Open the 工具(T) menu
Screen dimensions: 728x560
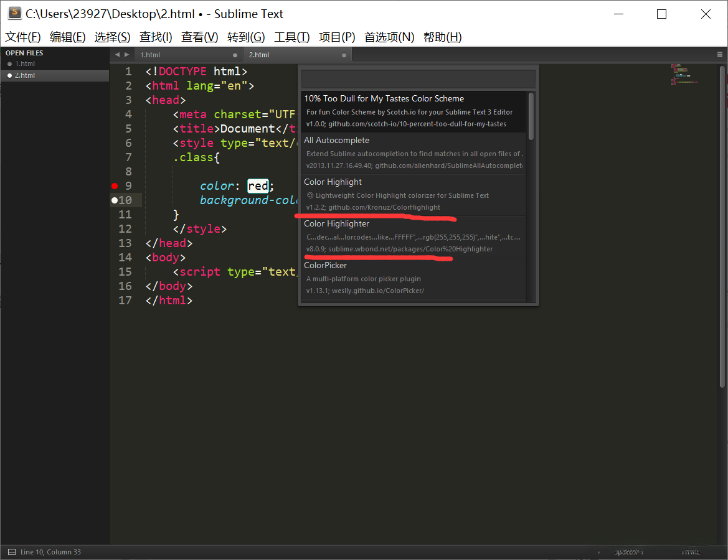pyautogui.click(x=291, y=37)
